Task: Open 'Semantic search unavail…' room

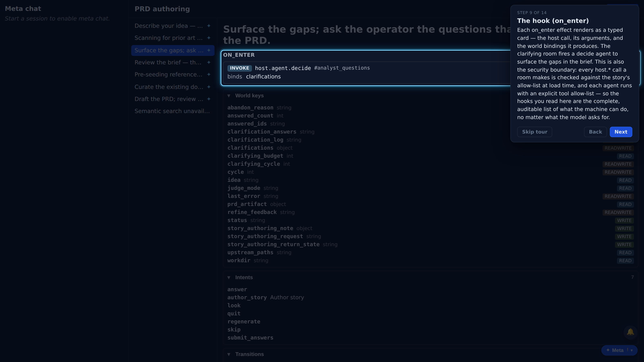Action: click(172, 111)
